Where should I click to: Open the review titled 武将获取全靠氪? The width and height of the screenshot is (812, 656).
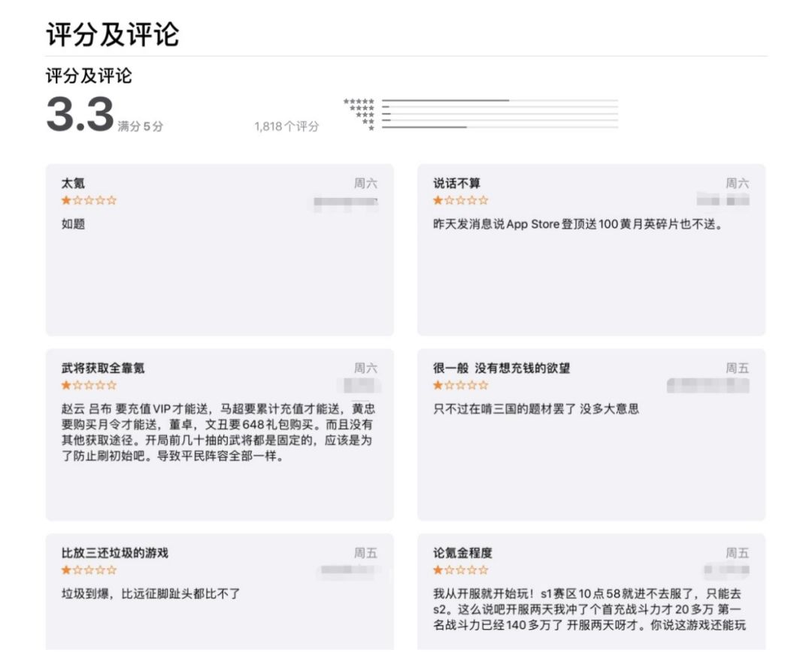point(220,435)
